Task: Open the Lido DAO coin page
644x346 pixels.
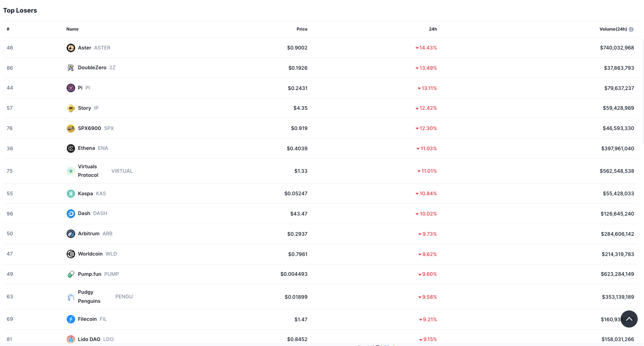Action: point(88,339)
